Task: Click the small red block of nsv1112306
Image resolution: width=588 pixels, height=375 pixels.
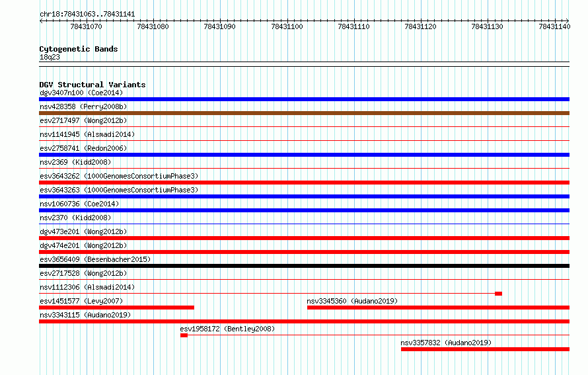Action: coord(498,294)
